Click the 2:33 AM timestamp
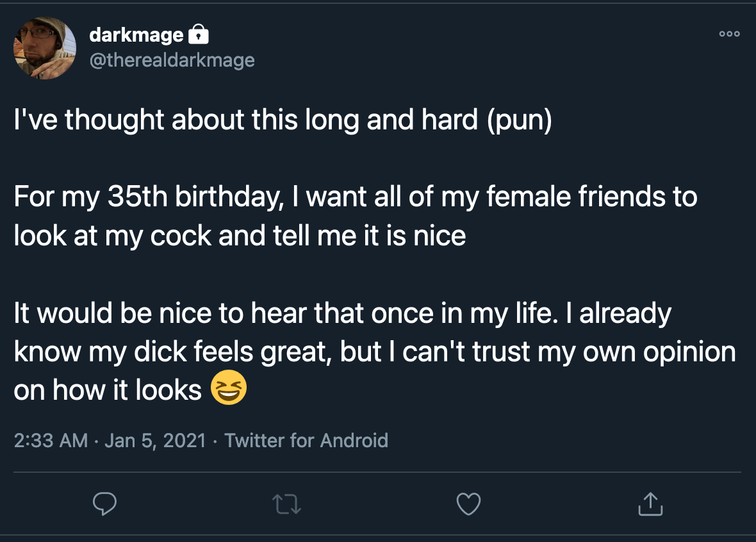756x542 pixels. tap(51, 440)
